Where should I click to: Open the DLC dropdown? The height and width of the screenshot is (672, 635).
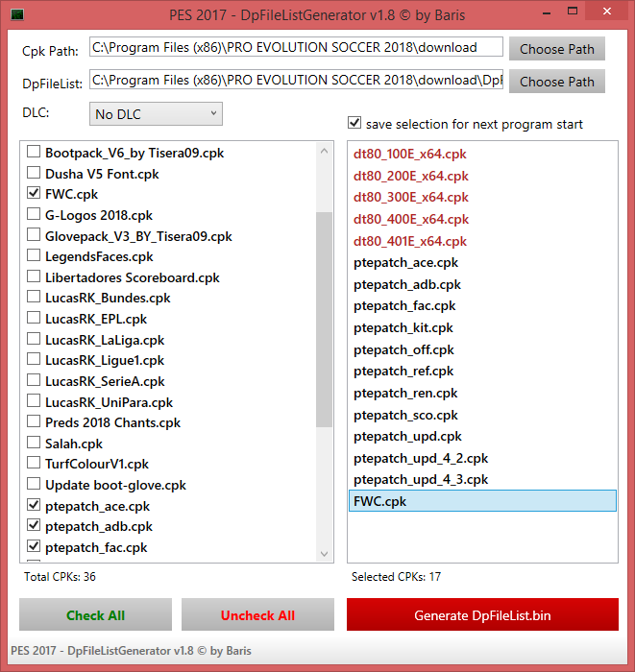click(x=156, y=114)
